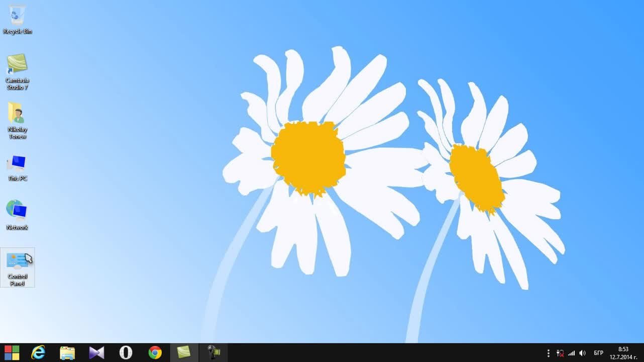This screenshot has width=644, height=362.
Task: Launch Google Chrome from the taskbar
Action: (x=155, y=352)
